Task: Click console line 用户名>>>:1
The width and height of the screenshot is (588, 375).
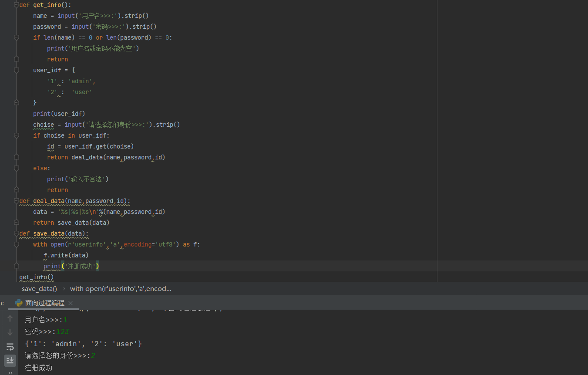Action: [x=46, y=320]
